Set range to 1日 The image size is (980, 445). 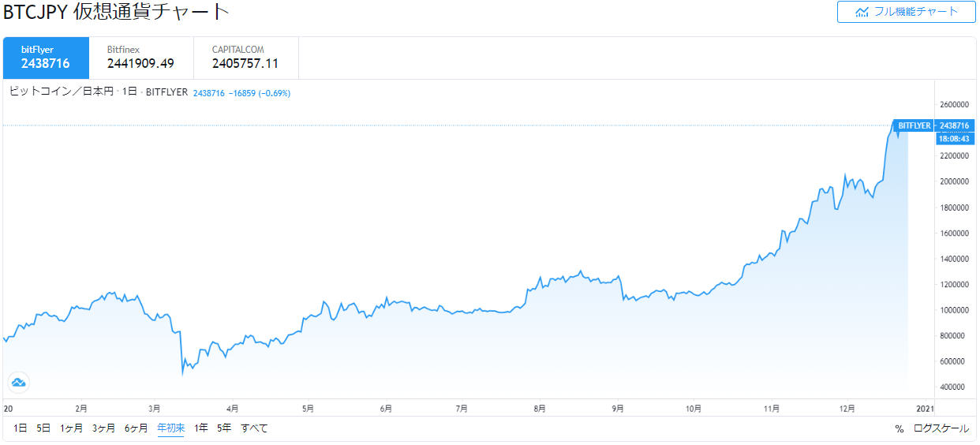pos(20,428)
